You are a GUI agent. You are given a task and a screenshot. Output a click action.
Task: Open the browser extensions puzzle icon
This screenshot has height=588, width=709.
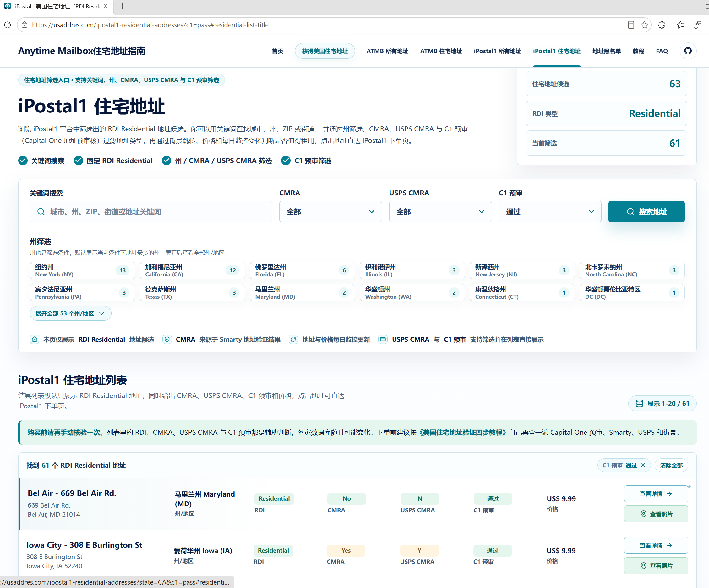tap(661, 25)
